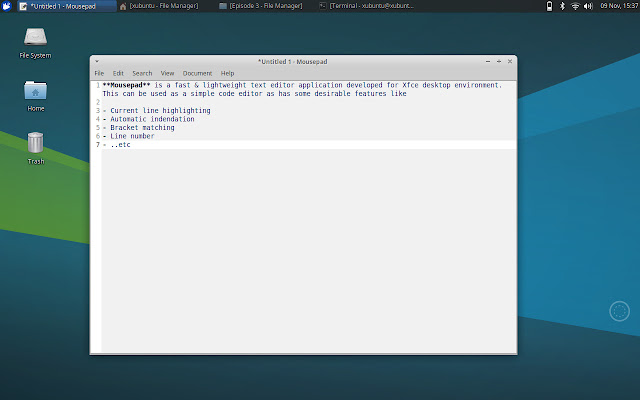Select the Trash desktop icon
The image size is (640, 400).
click(x=36, y=148)
